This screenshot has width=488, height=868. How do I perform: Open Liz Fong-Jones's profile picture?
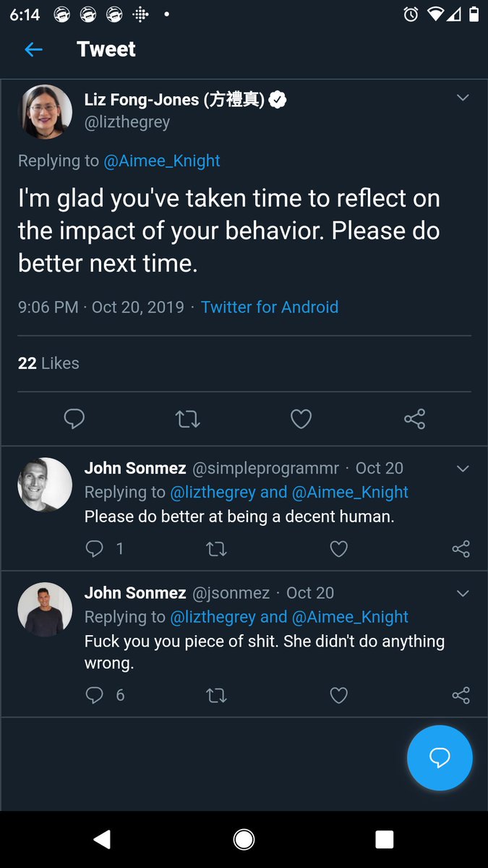click(x=45, y=112)
